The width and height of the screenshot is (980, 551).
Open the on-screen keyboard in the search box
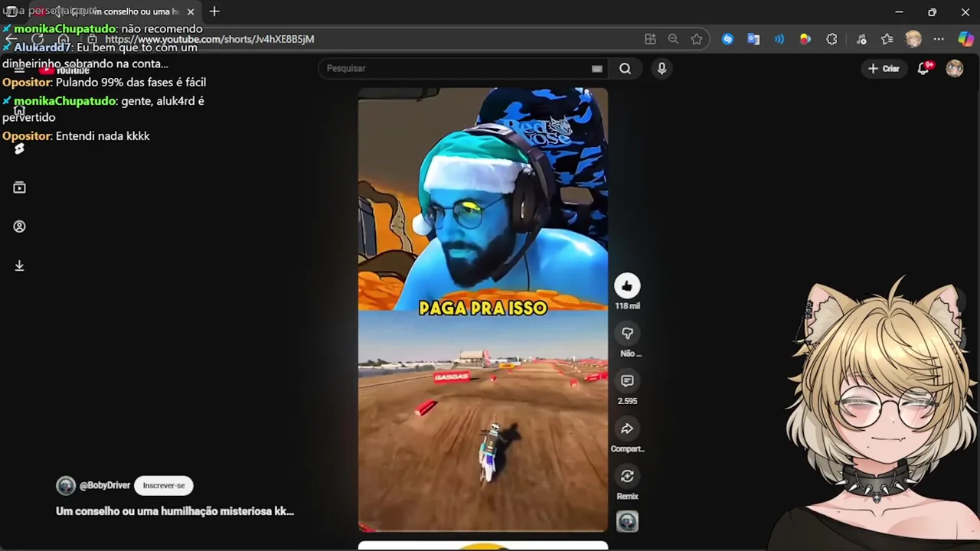coord(597,69)
